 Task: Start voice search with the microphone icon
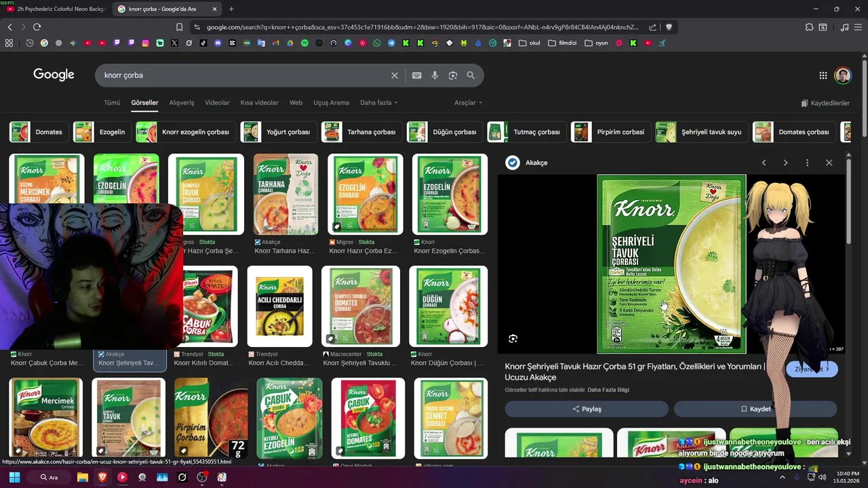coord(435,75)
